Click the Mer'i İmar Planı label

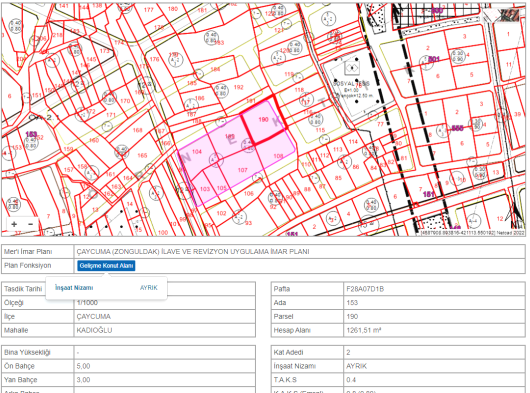tap(28, 252)
